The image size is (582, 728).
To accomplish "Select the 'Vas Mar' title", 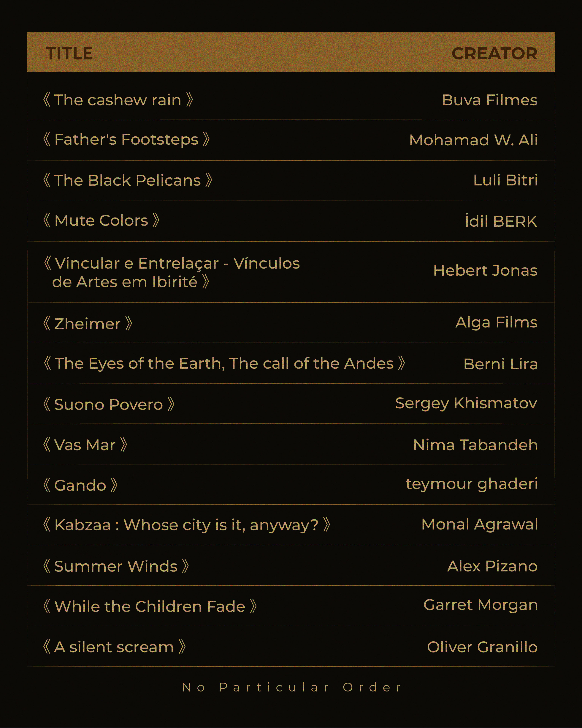I will pos(85,445).
